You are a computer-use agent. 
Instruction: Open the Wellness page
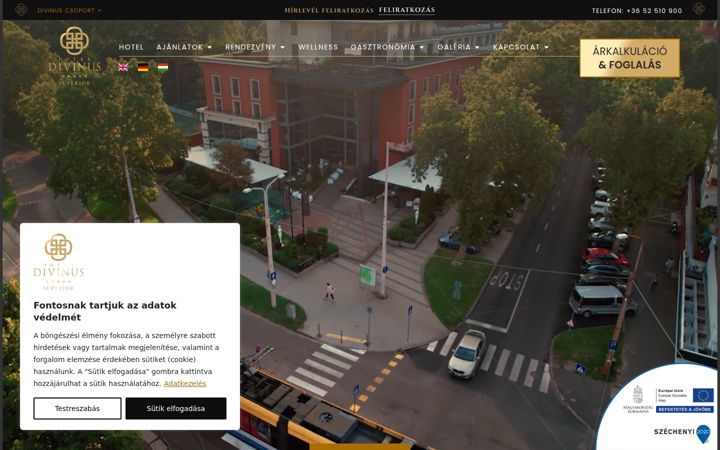click(x=318, y=47)
